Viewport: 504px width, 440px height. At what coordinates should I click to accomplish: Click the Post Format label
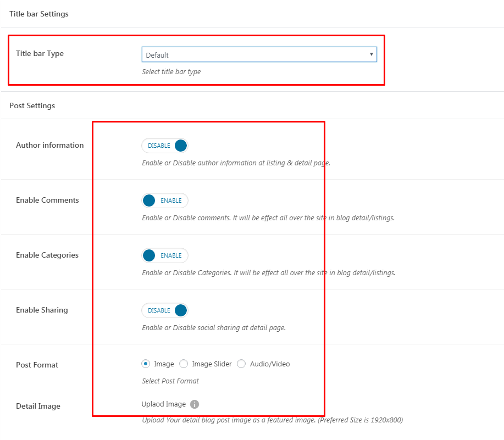[37, 365]
